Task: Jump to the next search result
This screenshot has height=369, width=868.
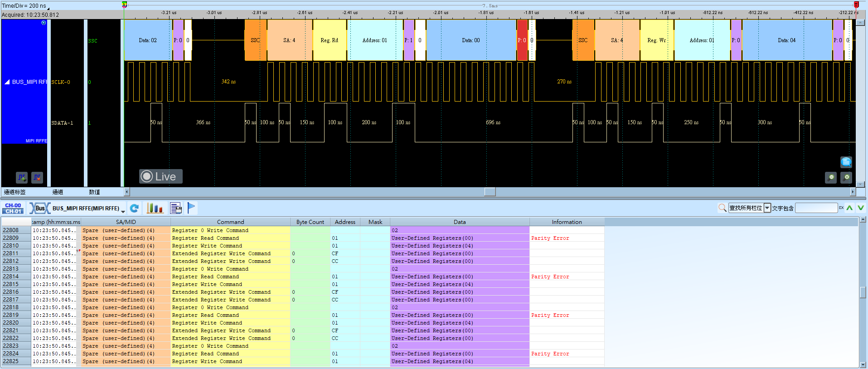Action: pyautogui.click(x=861, y=208)
